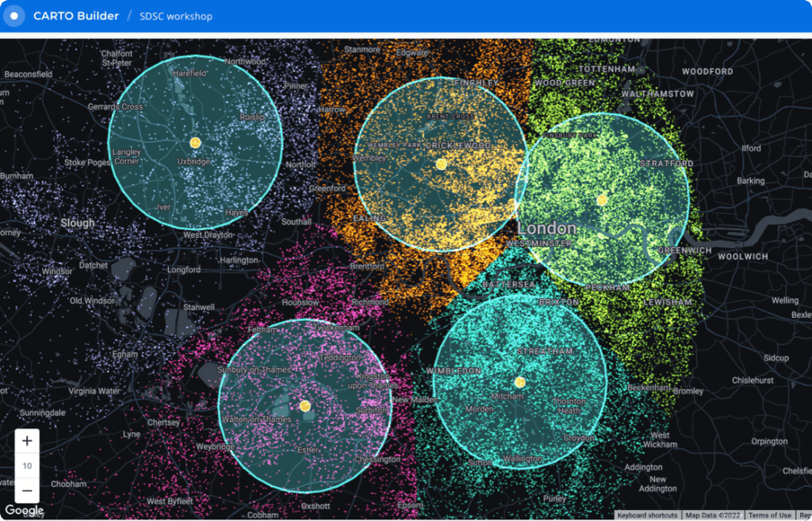Click the Chertsey label
Screen dimensions: 812x521
tap(163, 423)
